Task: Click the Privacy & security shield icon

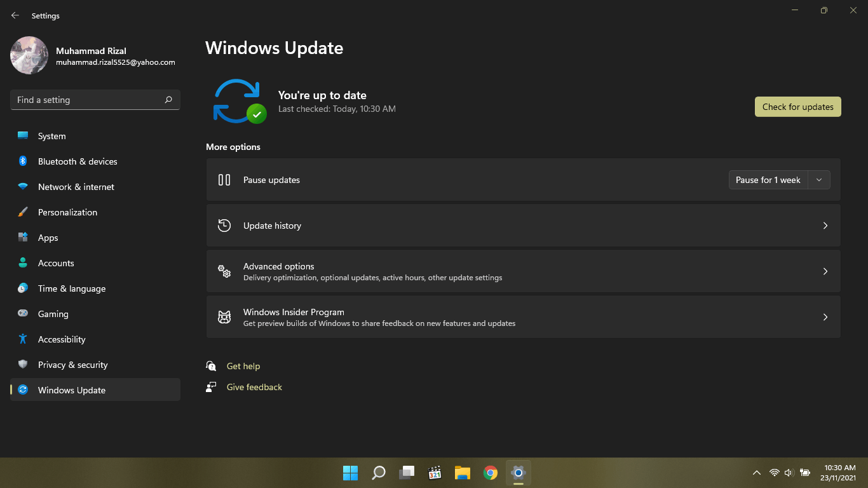Action: pos(23,365)
